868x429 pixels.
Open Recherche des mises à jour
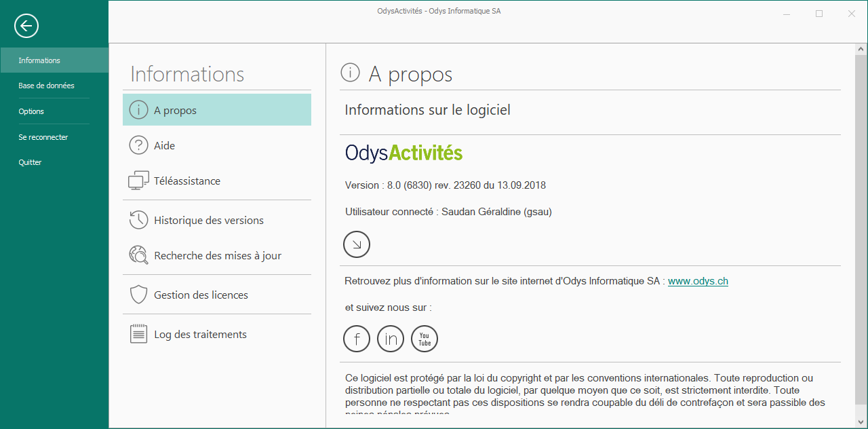(x=217, y=255)
